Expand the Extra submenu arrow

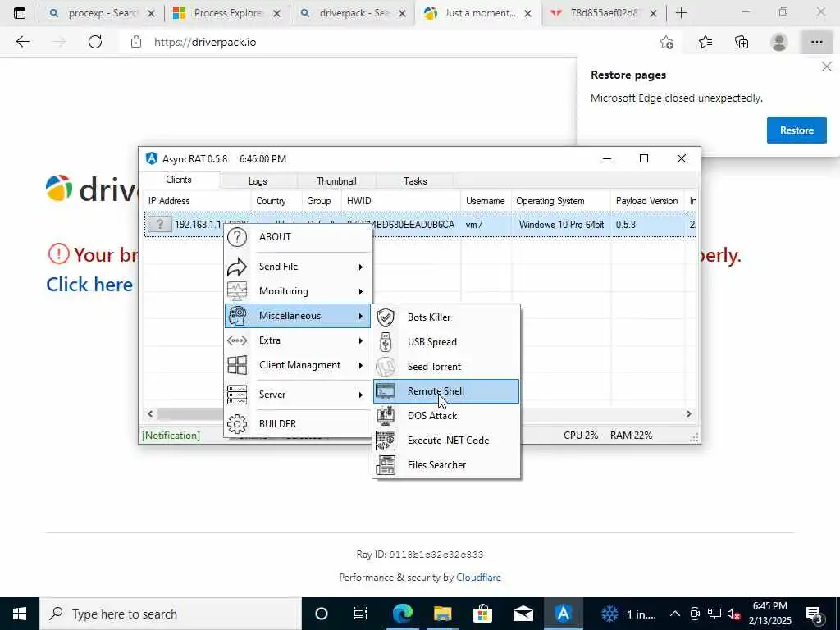[361, 340]
